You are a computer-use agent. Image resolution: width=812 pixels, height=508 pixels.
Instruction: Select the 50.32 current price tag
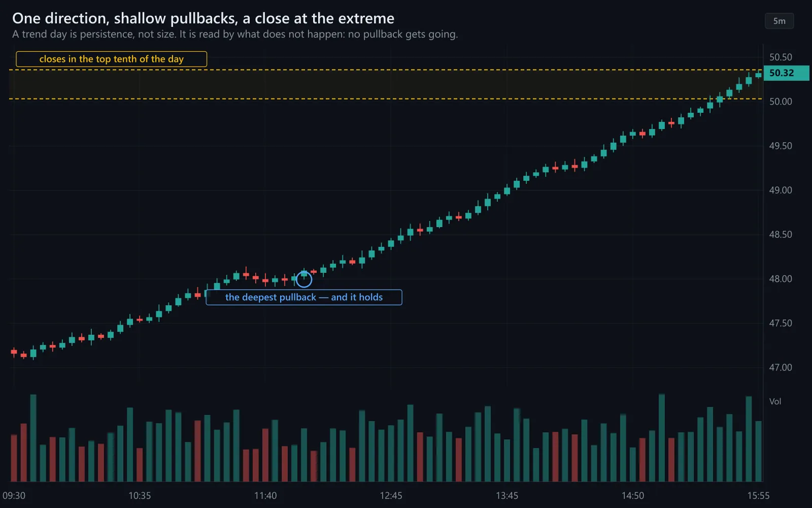786,73
